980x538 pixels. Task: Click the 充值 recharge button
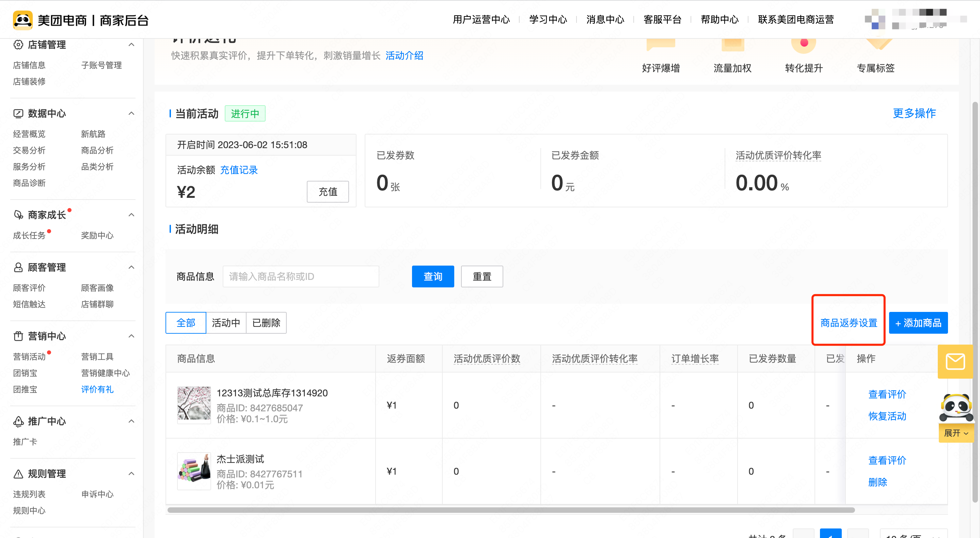tap(328, 192)
